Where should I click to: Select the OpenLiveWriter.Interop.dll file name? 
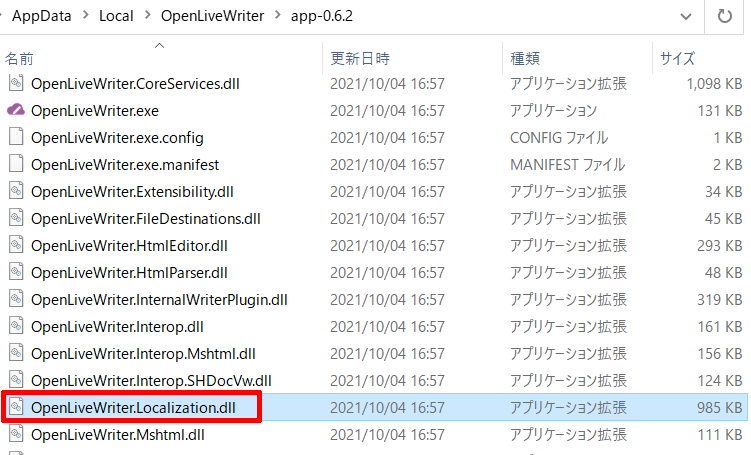(x=117, y=327)
